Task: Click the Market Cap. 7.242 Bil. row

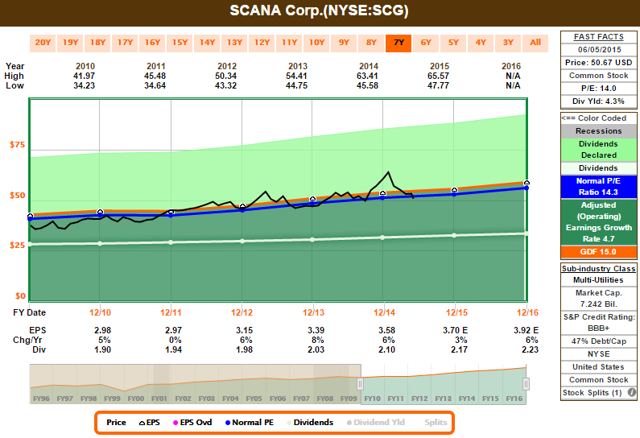Action: coord(598,298)
